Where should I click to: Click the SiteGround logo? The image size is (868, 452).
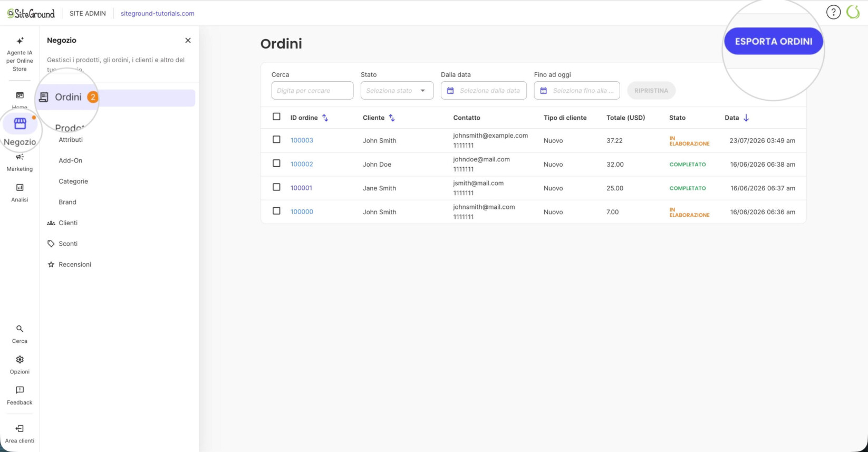tap(31, 13)
